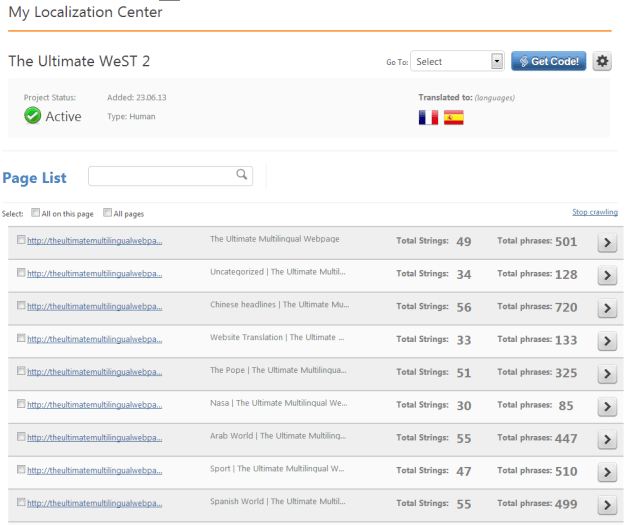Click the settings gear icon
The width and height of the screenshot is (640, 525).
(602, 62)
